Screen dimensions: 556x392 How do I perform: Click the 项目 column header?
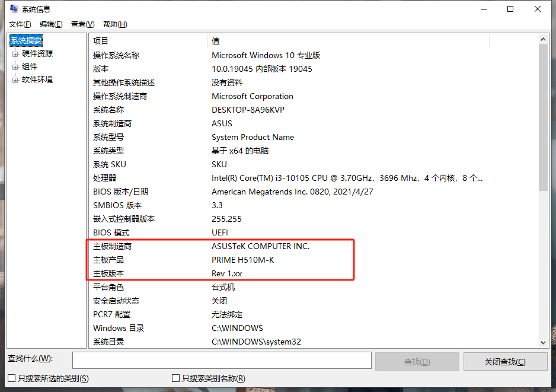[x=148, y=41]
